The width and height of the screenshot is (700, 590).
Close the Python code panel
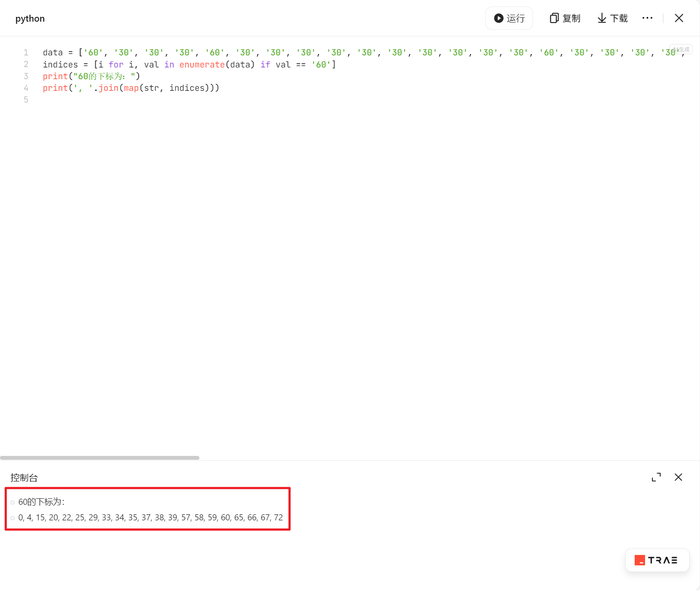pyautogui.click(x=679, y=18)
